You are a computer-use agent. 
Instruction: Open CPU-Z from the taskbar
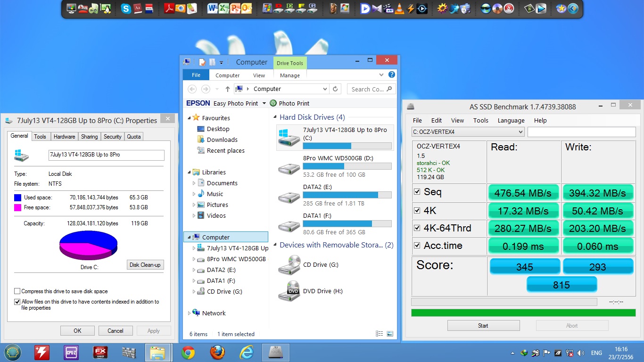(x=71, y=352)
